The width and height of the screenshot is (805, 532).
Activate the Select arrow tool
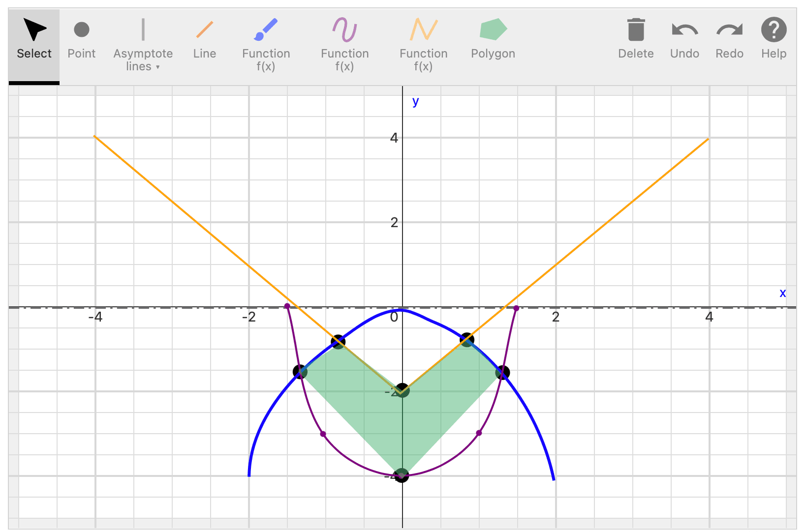tap(34, 46)
